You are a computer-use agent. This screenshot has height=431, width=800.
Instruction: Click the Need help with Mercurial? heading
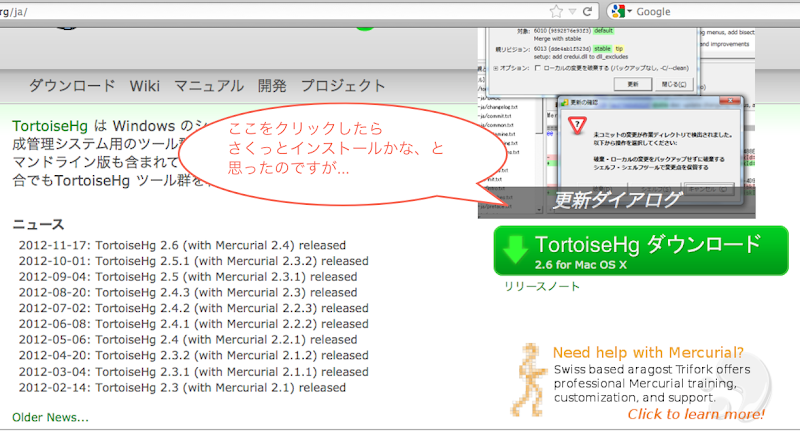(x=648, y=352)
